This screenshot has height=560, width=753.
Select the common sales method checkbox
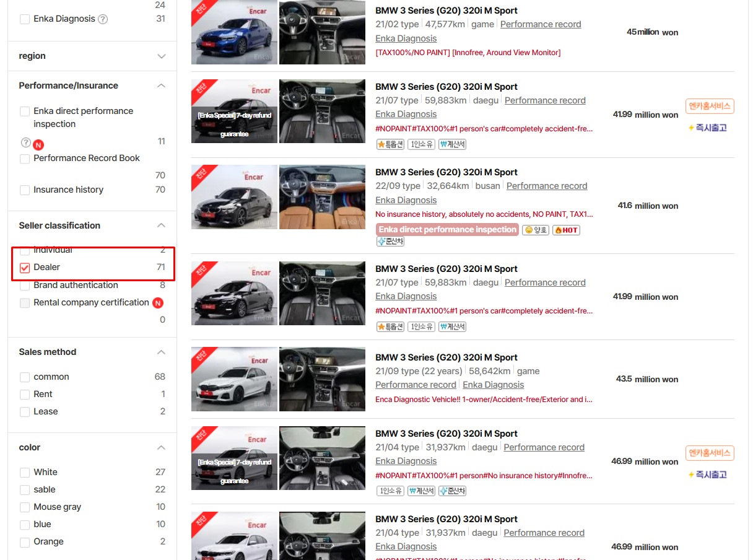(x=25, y=377)
